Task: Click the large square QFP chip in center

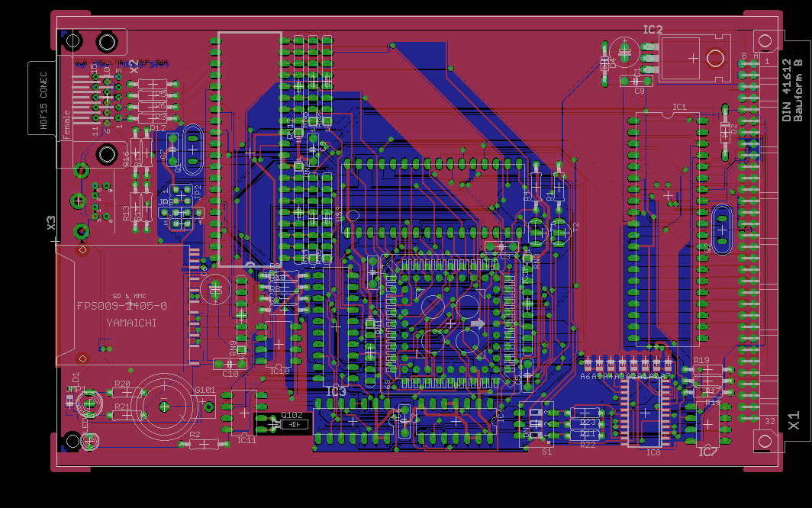Action: (x=450, y=319)
